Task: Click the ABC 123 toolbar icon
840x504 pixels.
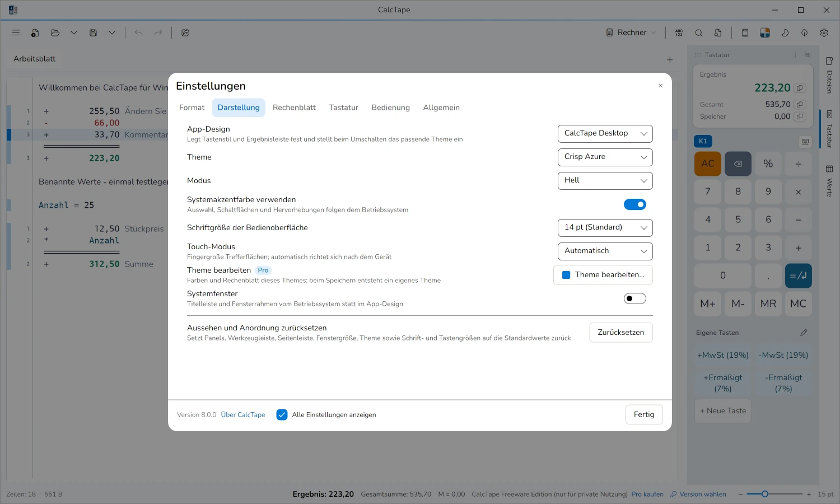Action: pos(679,33)
